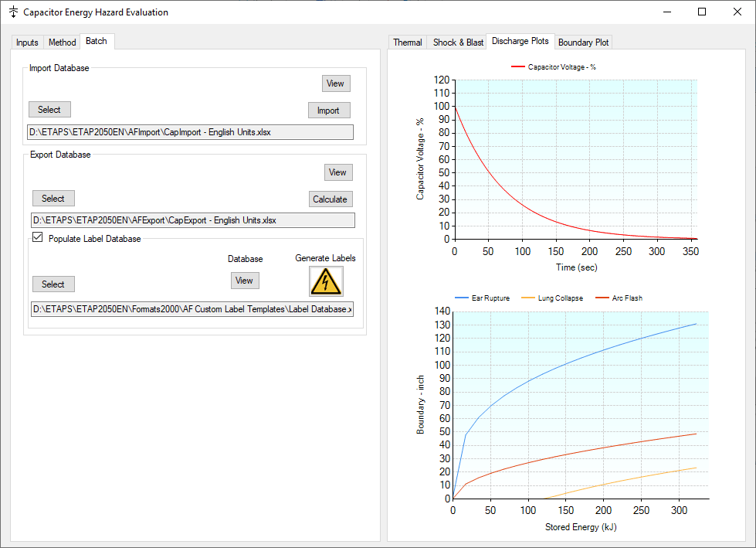The height and width of the screenshot is (548, 756).
Task: Switch to the Thermal tab
Action: pos(407,43)
